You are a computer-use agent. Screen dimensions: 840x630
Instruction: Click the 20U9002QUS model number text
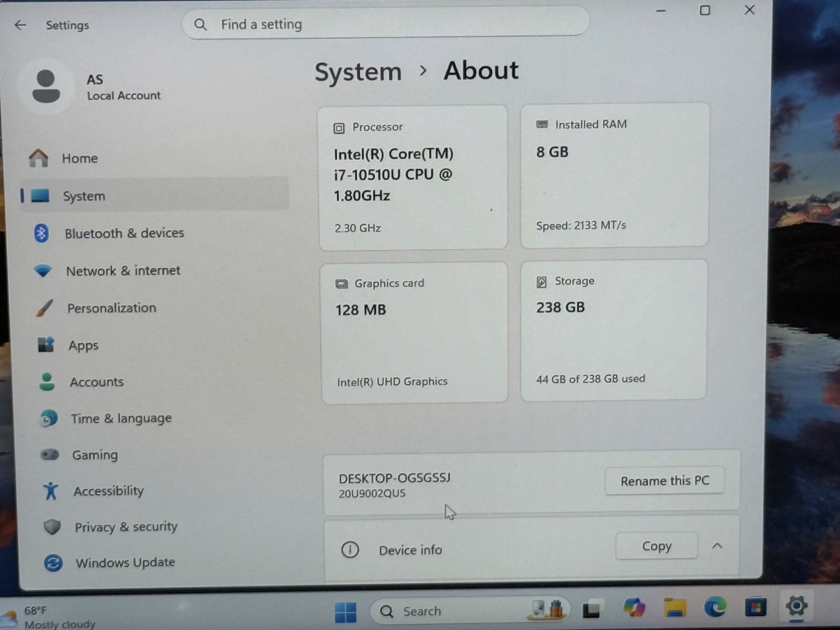[372, 493]
